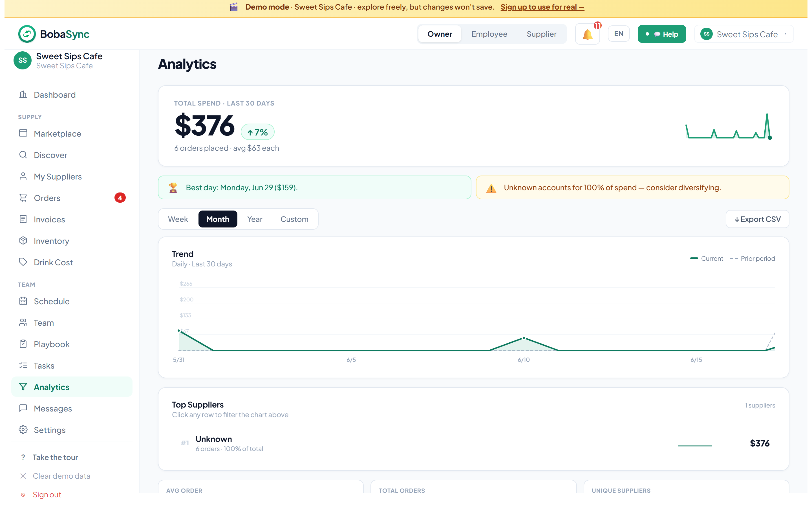Viewport: 812px width, 508px height.
Task: Click the Clear demo data X icon
Action: [x=23, y=476]
